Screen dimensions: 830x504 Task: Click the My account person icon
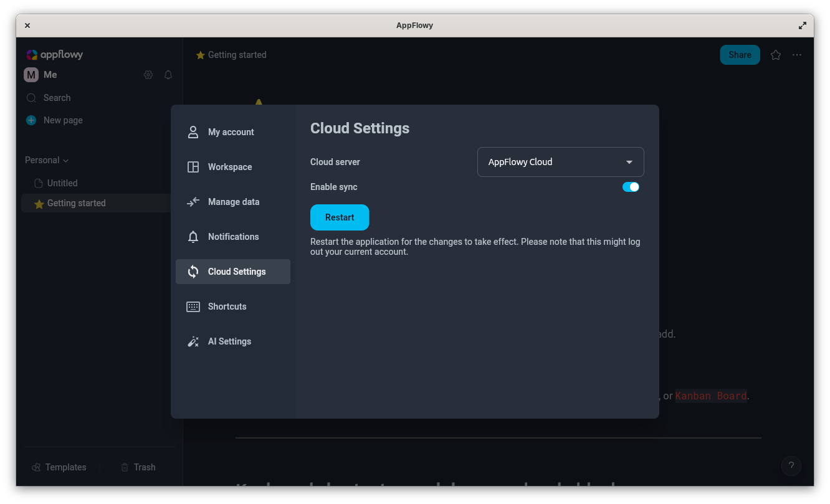193,132
